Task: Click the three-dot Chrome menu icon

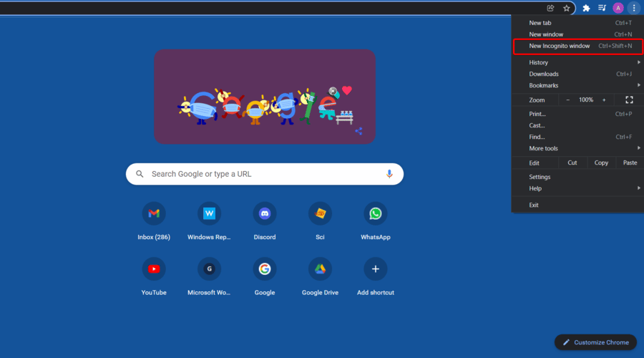Action: pyautogui.click(x=634, y=8)
